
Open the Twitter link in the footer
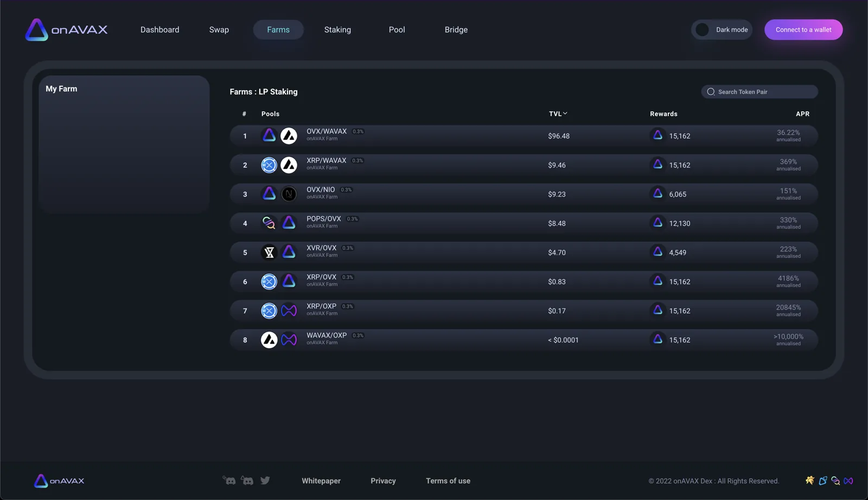[265, 480]
